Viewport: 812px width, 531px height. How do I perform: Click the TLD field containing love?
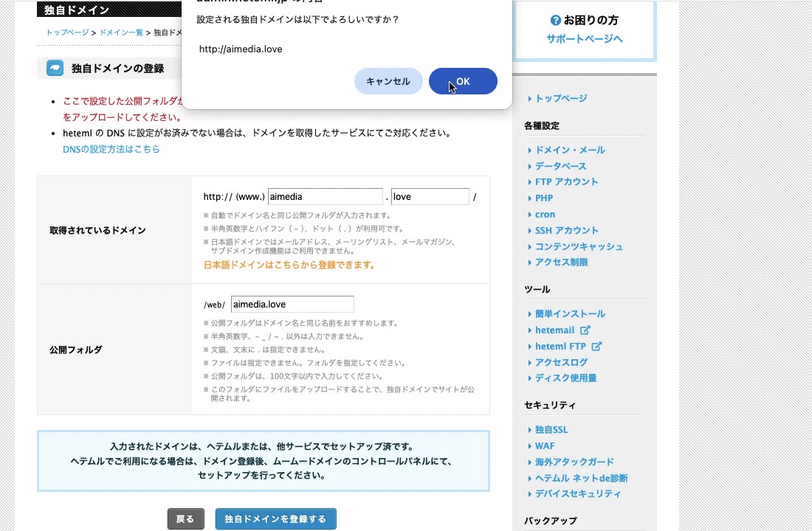click(430, 197)
